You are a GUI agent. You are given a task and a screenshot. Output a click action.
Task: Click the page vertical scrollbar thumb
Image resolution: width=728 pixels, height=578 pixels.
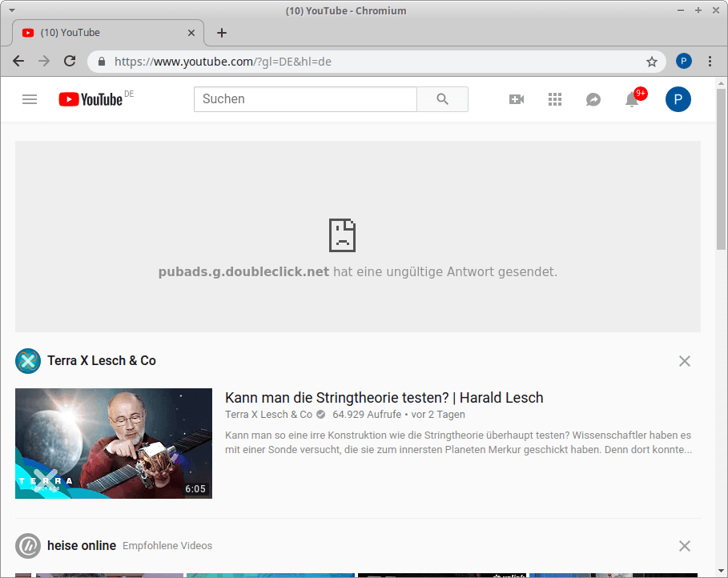click(721, 170)
